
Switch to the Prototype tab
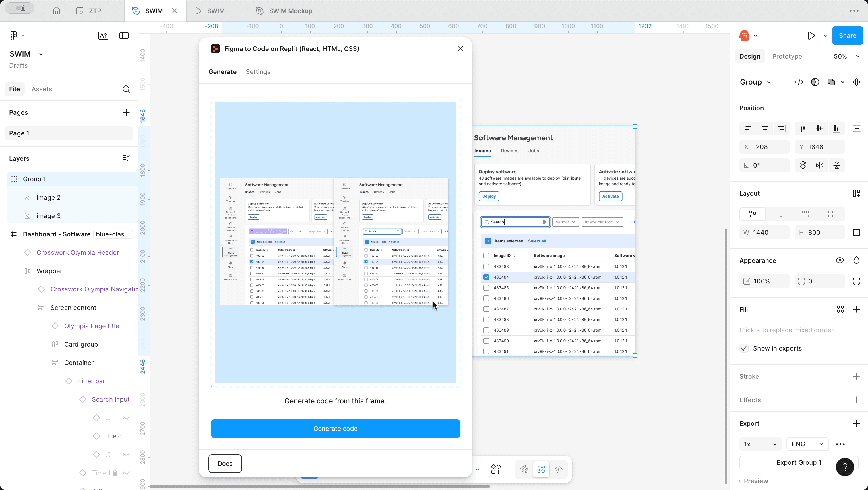[786, 56]
